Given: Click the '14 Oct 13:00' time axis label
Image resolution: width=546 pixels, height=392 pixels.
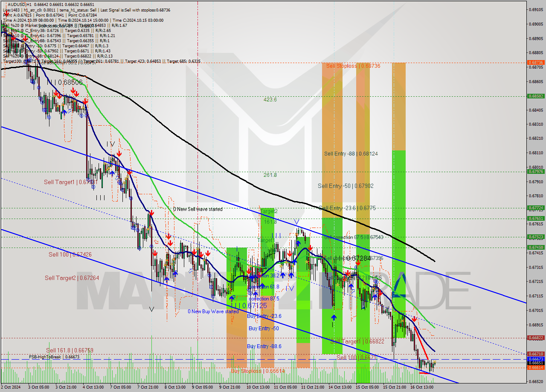Looking at the screenshot, I should pyautogui.click(x=340, y=387).
